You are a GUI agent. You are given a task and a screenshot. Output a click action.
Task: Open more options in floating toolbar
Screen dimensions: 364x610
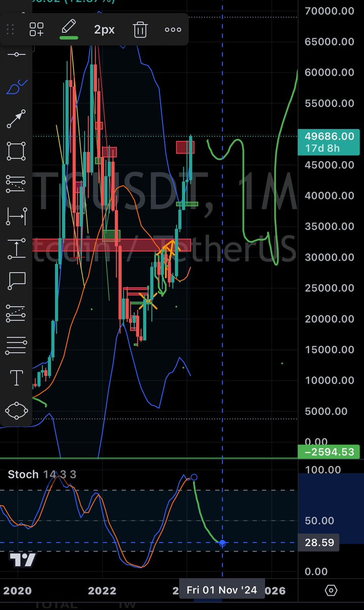point(173,29)
